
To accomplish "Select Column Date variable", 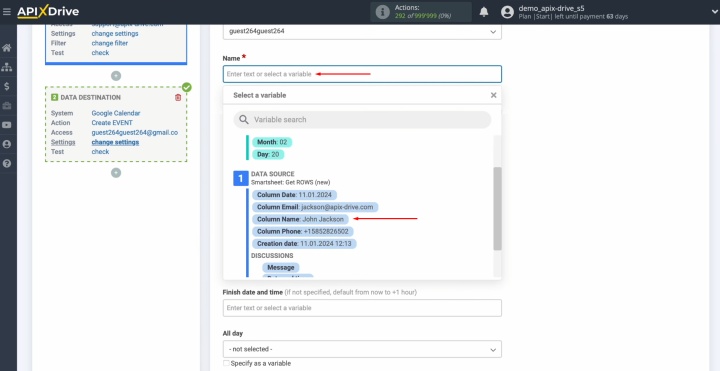I will (x=294, y=195).
